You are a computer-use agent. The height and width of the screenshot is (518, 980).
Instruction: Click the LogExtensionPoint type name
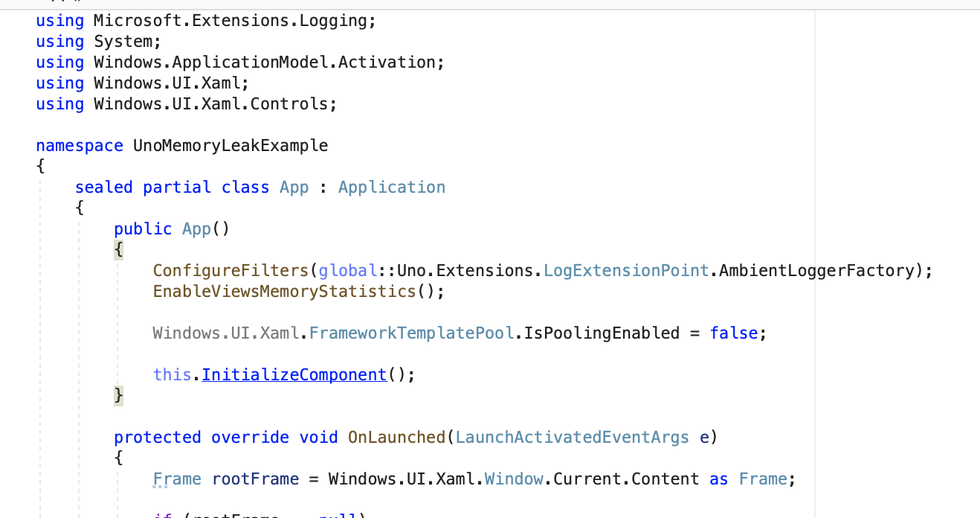click(x=626, y=270)
